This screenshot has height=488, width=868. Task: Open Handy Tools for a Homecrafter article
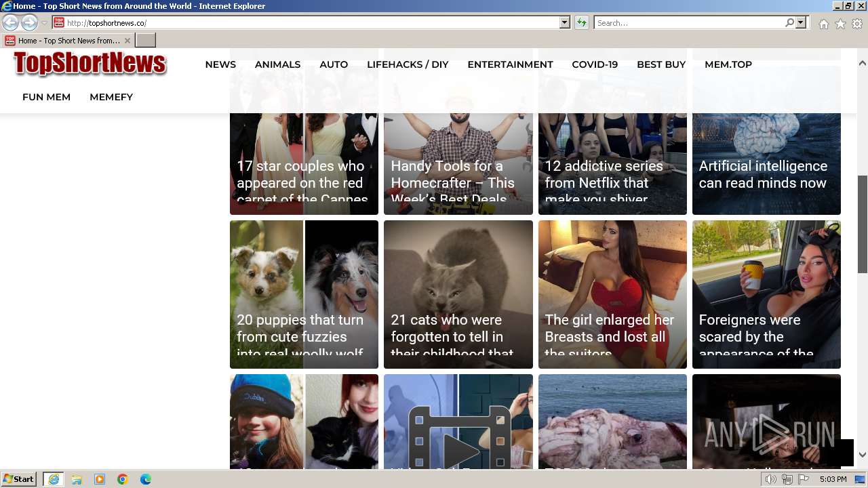458,163
